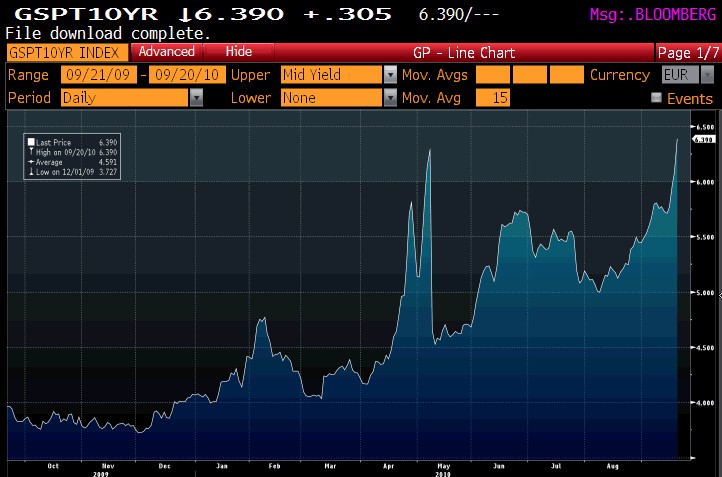
Task: Click the High marker icon in legend
Action: pos(31,151)
